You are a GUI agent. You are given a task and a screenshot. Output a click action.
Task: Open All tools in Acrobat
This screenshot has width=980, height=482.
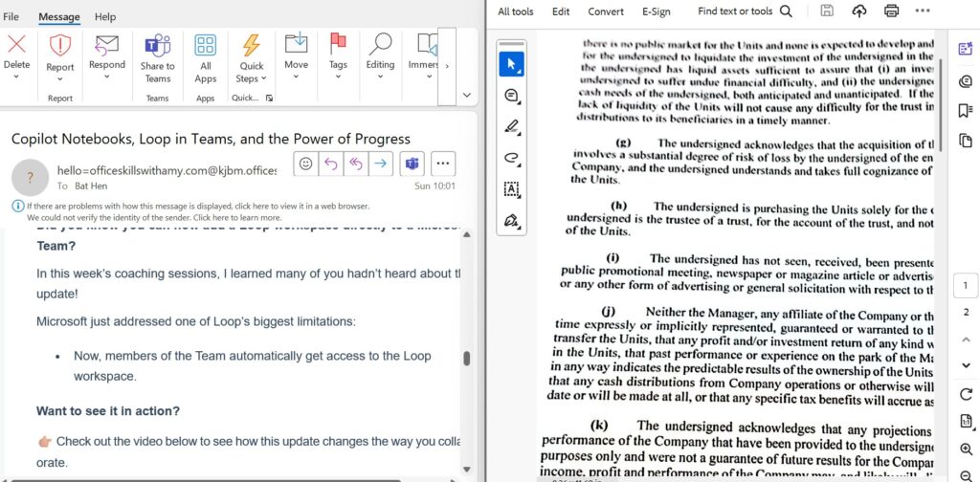pos(516,11)
